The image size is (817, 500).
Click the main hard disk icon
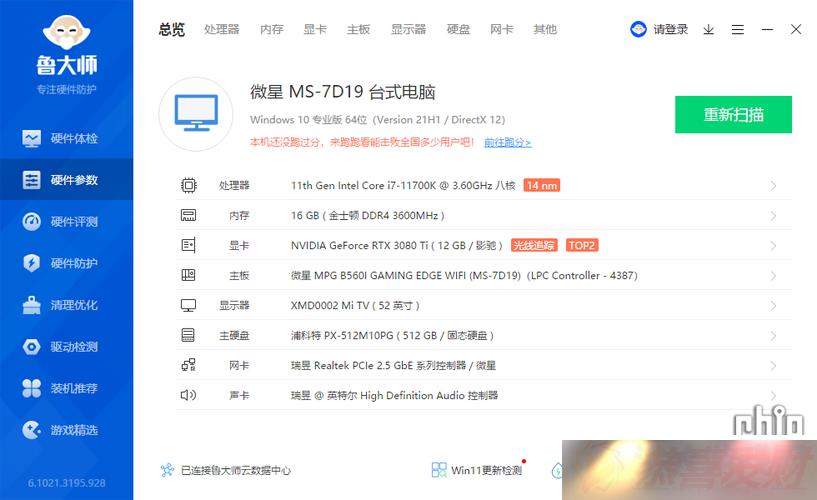(x=188, y=335)
